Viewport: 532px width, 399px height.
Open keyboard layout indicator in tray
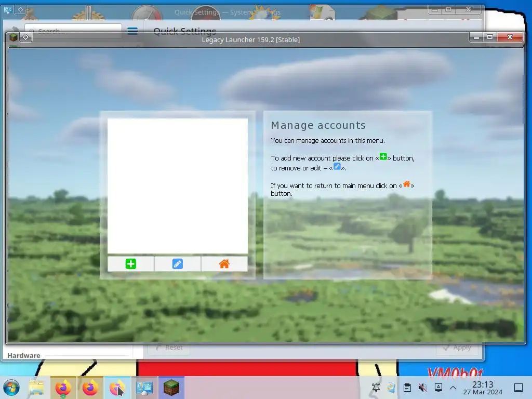pyautogui.click(x=438, y=388)
